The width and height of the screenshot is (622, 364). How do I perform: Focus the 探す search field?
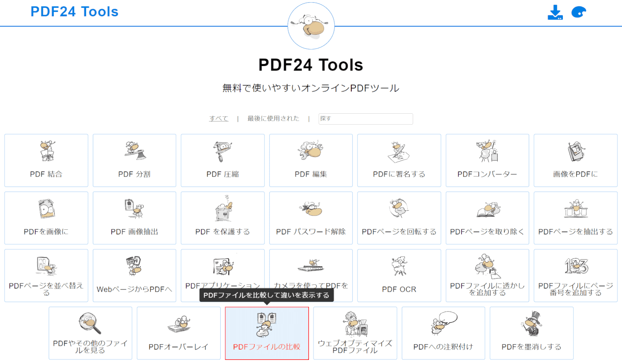pyautogui.click(x=366, y=119)
